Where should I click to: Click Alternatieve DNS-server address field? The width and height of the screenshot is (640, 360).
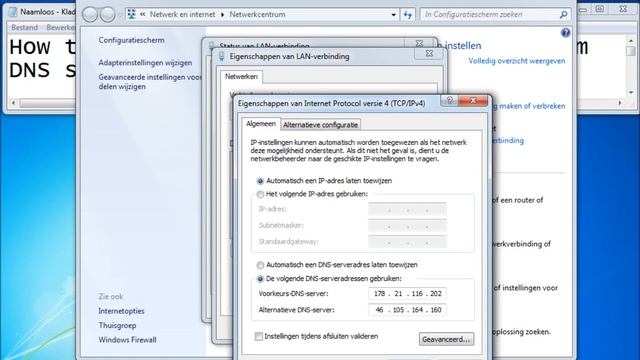407,310
